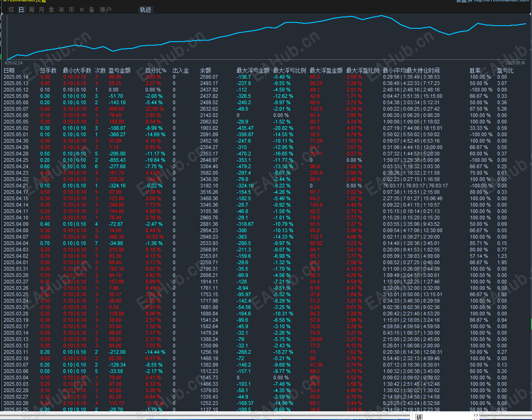Click the 115.13 profit amount cell
Screen dimensions: 532x420
117,403
